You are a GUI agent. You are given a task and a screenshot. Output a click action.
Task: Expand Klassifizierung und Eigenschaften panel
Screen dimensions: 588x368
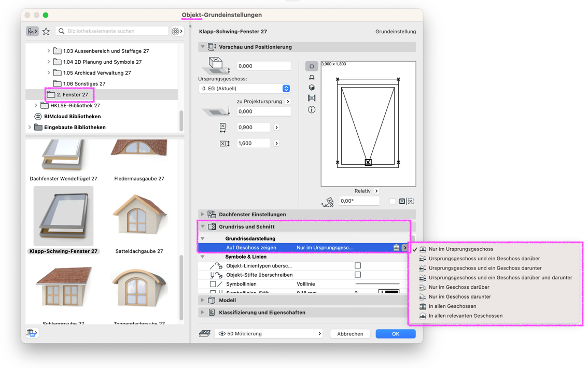tap(203, 313)
